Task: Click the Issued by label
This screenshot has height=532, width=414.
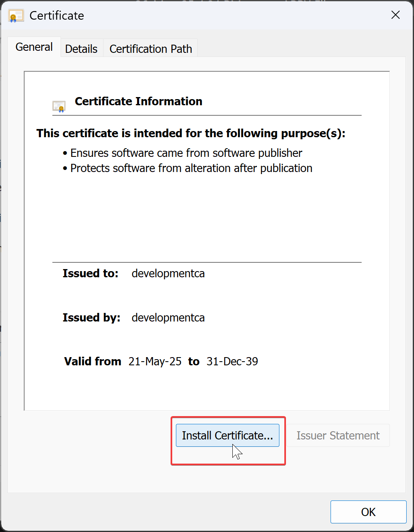Action: (x=92, y=318)
